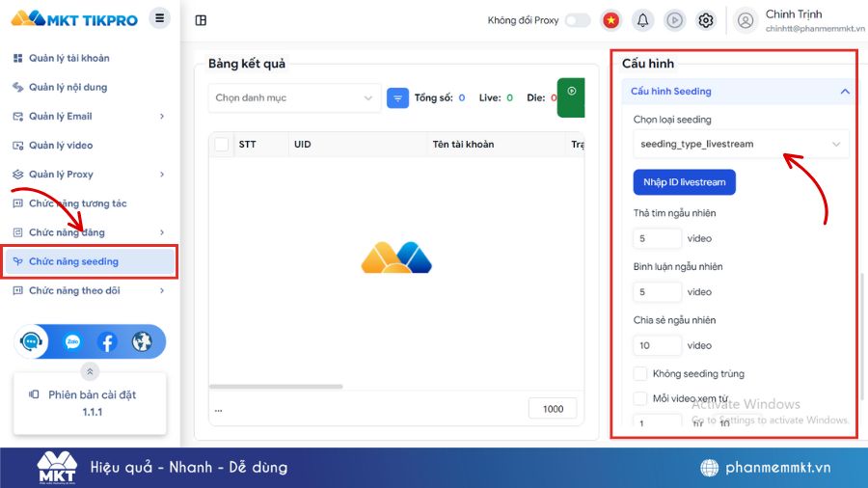Expand Quản lý Email chevron
This screenshot has width=868, height=488.
(x=162, y=116)
